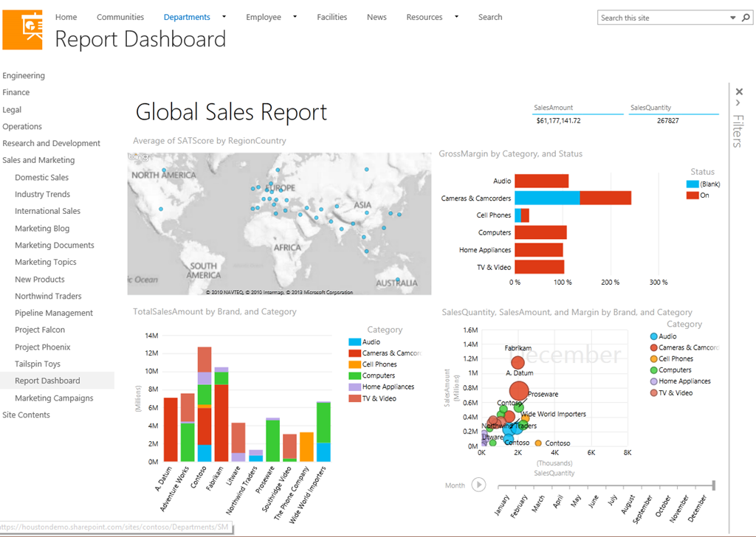Click the A. Datum stacked bar
This screenshot has width=756, height=537.
(171, 429)
